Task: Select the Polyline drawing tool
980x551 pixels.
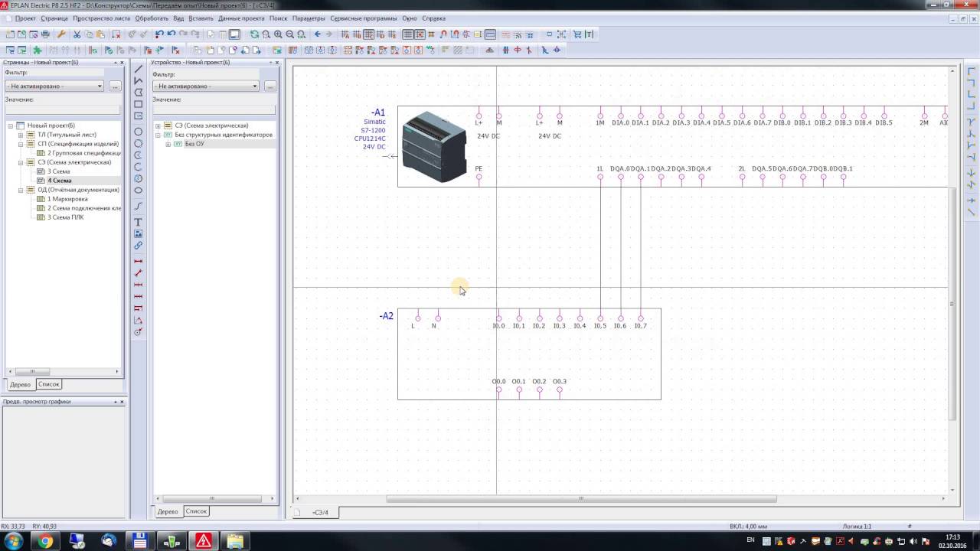Action: pos(139,80)
